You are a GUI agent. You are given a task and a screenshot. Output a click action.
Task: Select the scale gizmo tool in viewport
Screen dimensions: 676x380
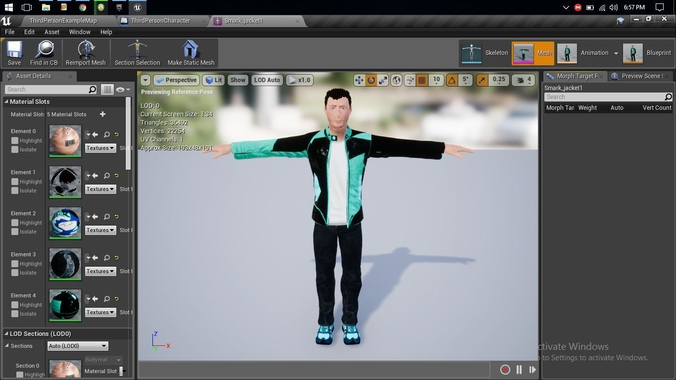click(x=383, y=80)
